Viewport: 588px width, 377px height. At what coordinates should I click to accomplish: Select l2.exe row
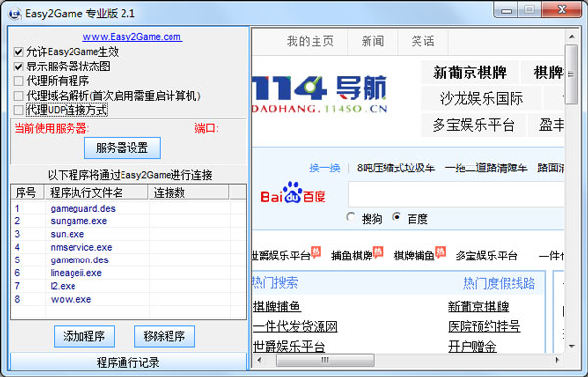pyautogui.click(x=128, y=286)
